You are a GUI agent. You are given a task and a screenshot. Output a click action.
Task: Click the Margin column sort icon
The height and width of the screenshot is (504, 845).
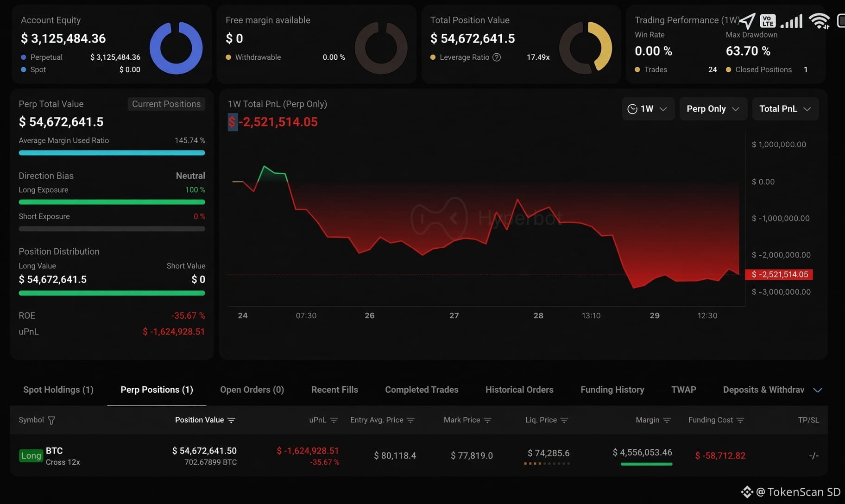[x=667, y=420]
